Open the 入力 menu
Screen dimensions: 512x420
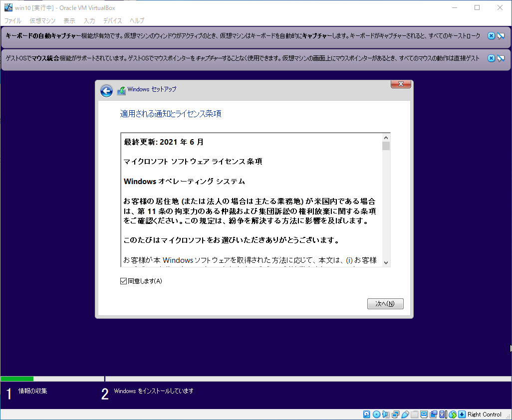click(89, 20)
